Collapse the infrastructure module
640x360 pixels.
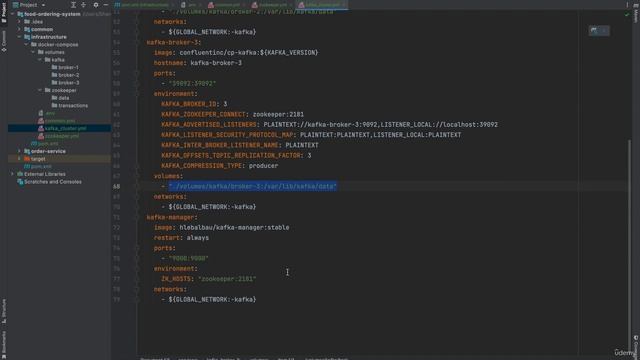[19, 37]
